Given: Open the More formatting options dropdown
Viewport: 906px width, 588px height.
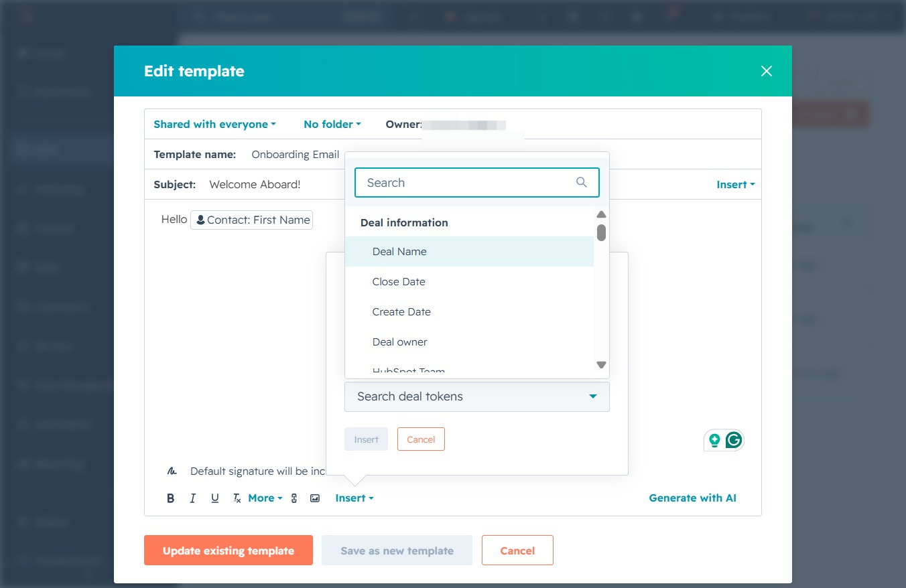Looking at the screenshot, I should [x=265, y=498].
